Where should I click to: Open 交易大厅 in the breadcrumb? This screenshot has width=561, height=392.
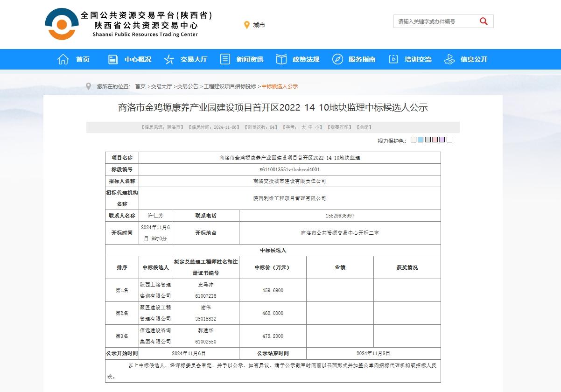161,86
